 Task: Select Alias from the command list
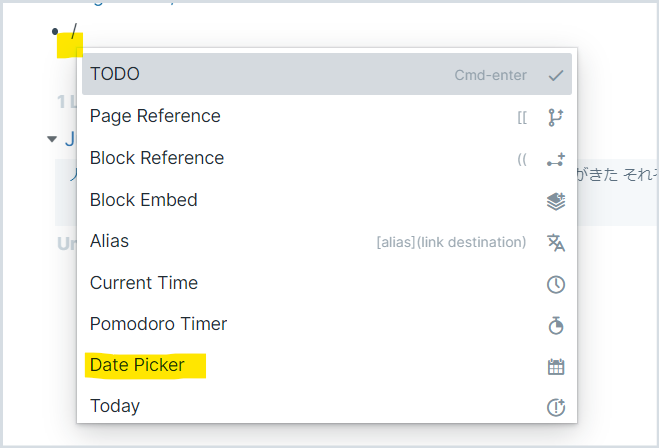tap(327, 241)
